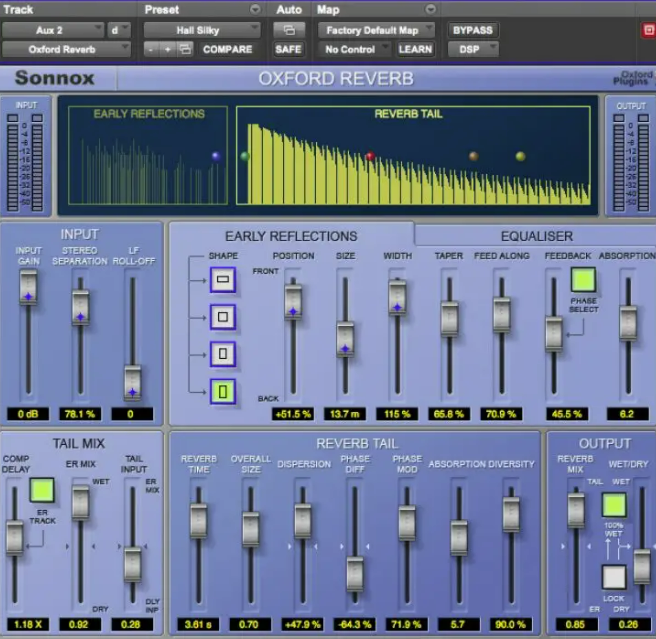Click the blue ball in Early Reflections display
The height and width of the screenshot is (639, 656).
coord(216,156)
